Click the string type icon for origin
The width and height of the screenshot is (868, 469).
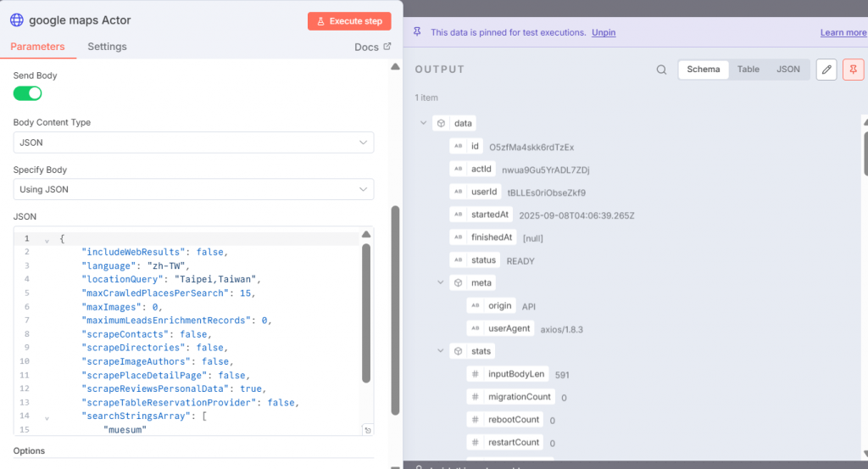476,305
